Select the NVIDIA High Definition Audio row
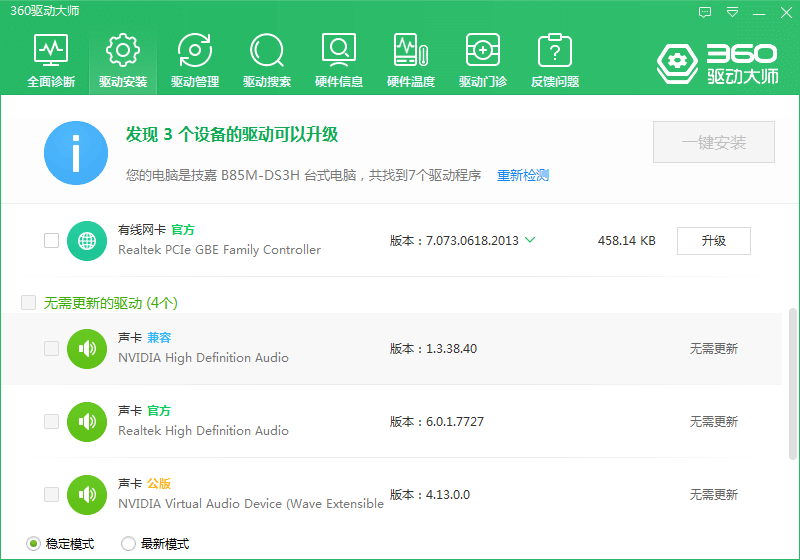The image size is (800, 560). (400, 349)
